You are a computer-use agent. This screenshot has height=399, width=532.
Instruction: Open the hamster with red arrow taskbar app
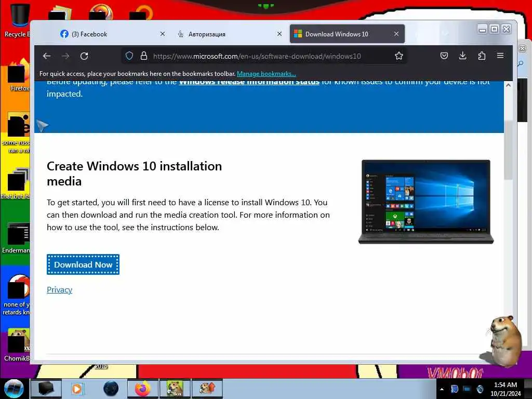pyautogui.click(x=207, y=389)
